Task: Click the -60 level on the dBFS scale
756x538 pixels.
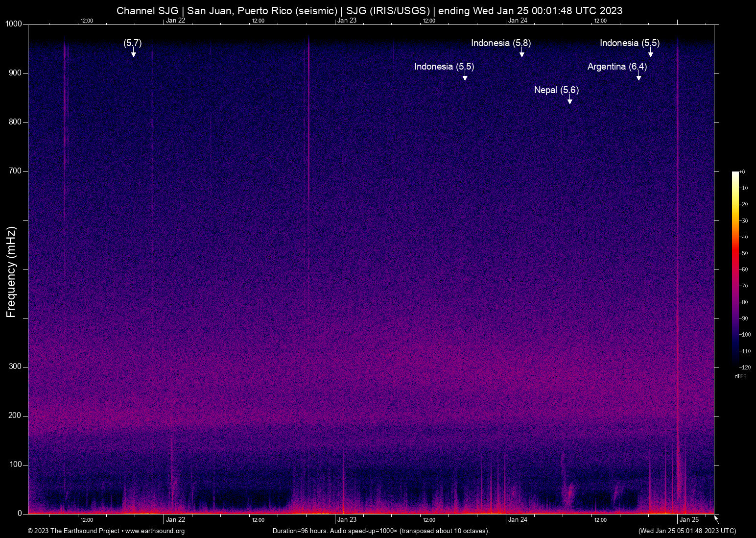Action: click(745, 269)
